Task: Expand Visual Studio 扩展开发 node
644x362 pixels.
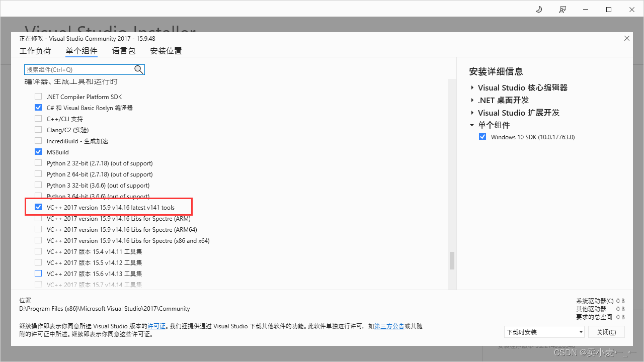Action: tap(472, 113)
